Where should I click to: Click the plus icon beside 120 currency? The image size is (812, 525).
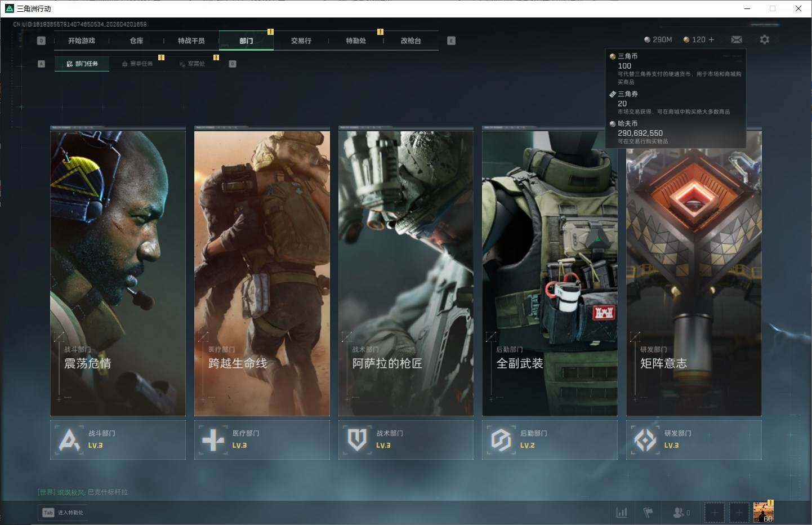tap(712, 39)
